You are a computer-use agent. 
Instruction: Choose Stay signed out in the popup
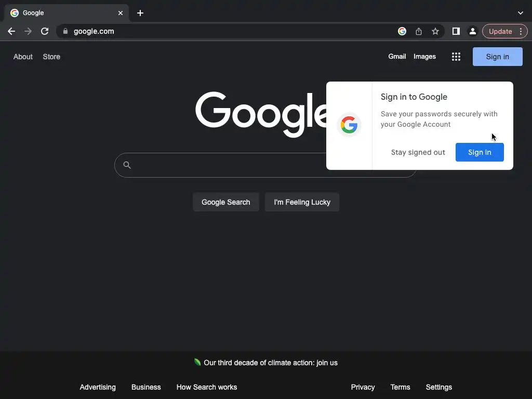click(418, 152)
